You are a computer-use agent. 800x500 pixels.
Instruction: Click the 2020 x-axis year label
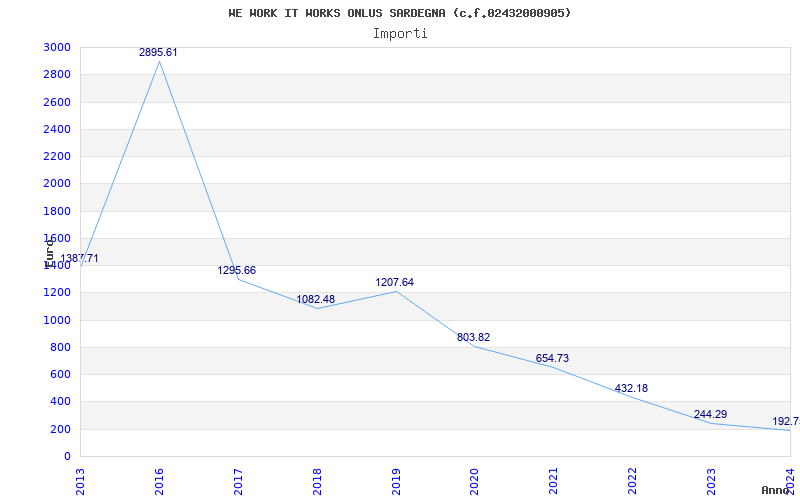(474, 481)
